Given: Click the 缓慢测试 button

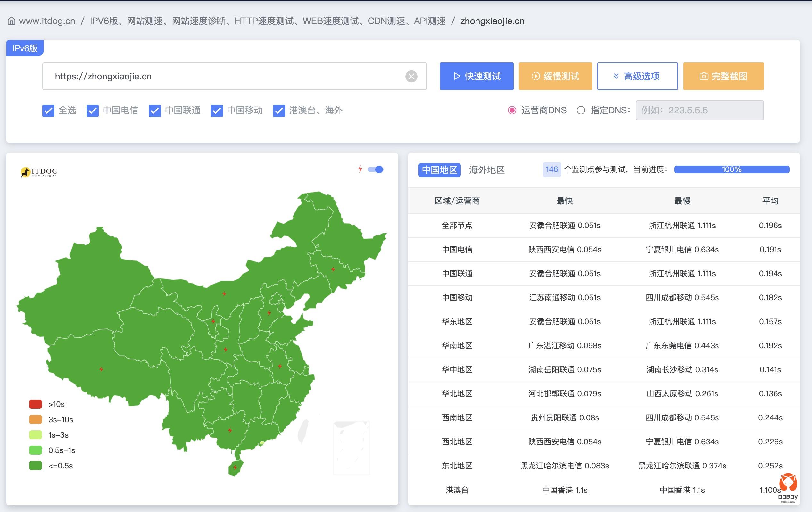Looking at the screenshot, I should [x=555, y=76].
